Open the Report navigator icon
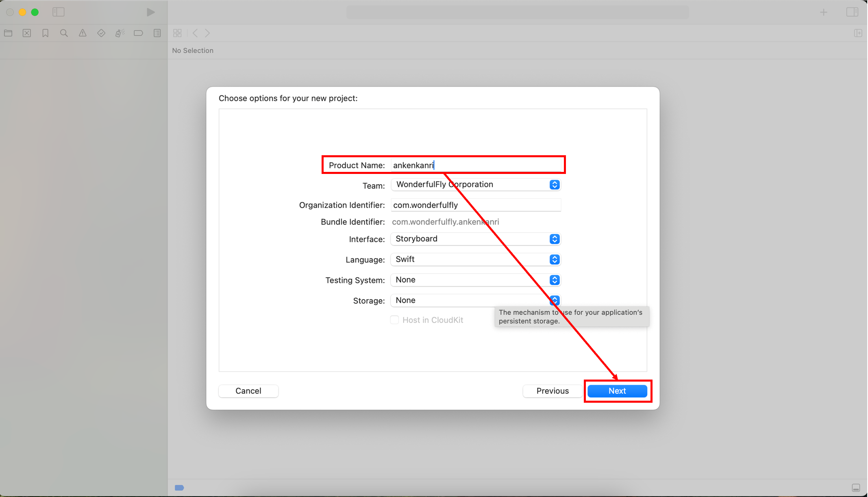 [157, 33]
